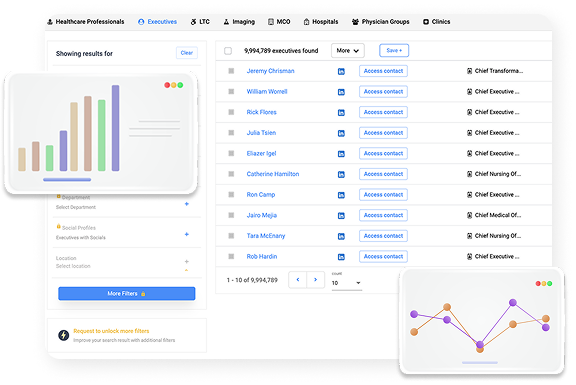Open Rick Flores' LinkedIn icon
This screenshot has width=576, height=385.
coord(341,112)
